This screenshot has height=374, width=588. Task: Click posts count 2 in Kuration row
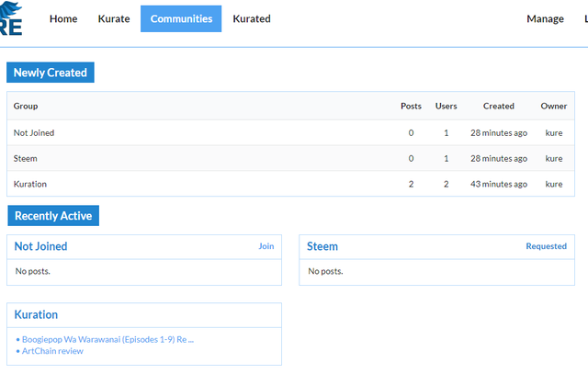411,184
